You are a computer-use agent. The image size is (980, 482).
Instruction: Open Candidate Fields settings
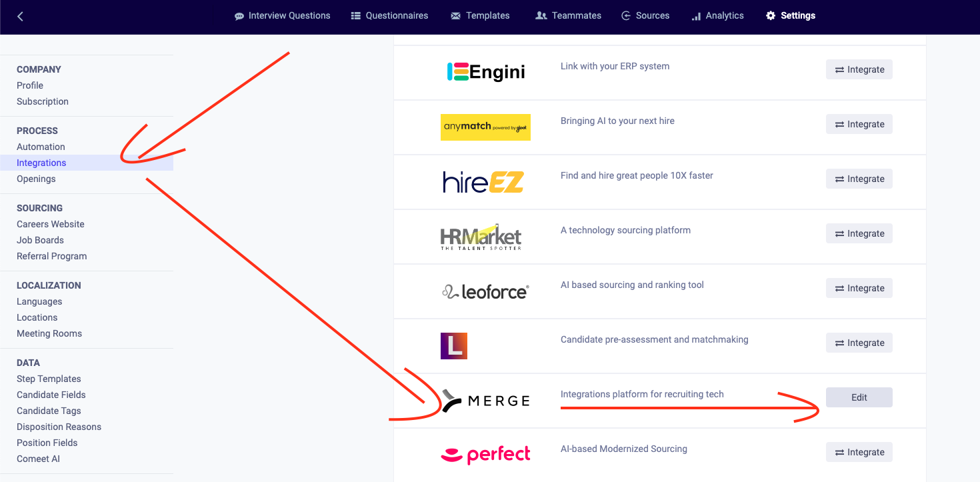pyautogui.click(x=51, y=395)
